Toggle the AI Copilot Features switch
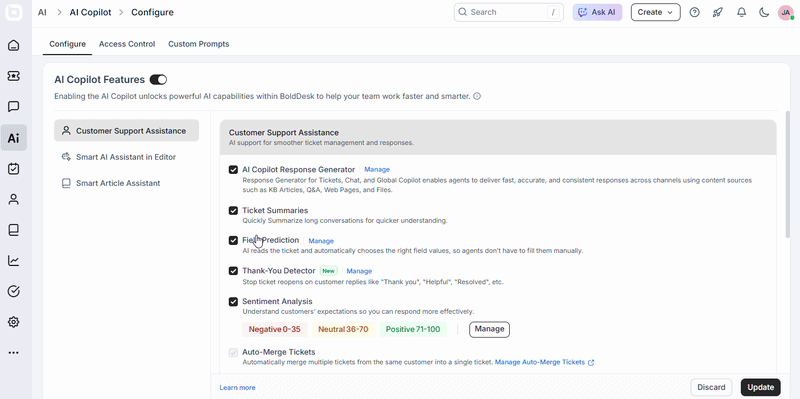 [x=158, y=80]
